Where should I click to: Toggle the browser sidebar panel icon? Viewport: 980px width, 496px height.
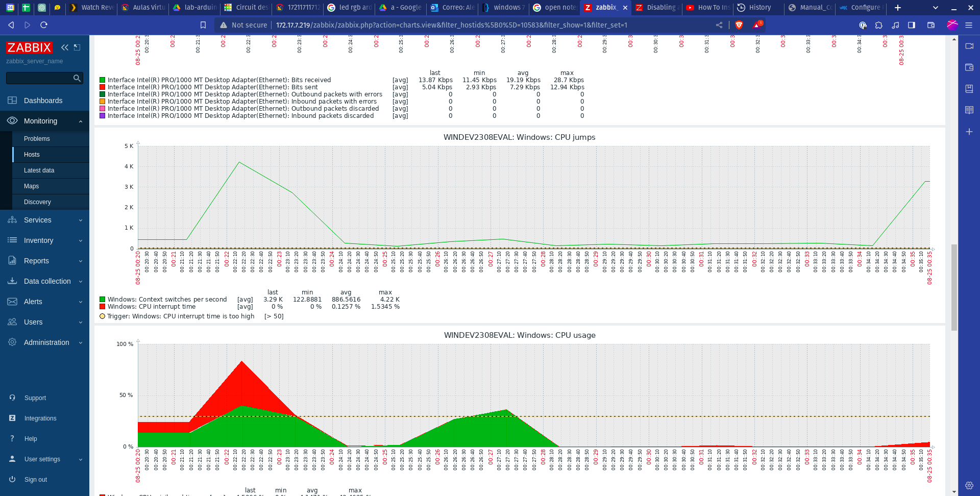point(912,25)
